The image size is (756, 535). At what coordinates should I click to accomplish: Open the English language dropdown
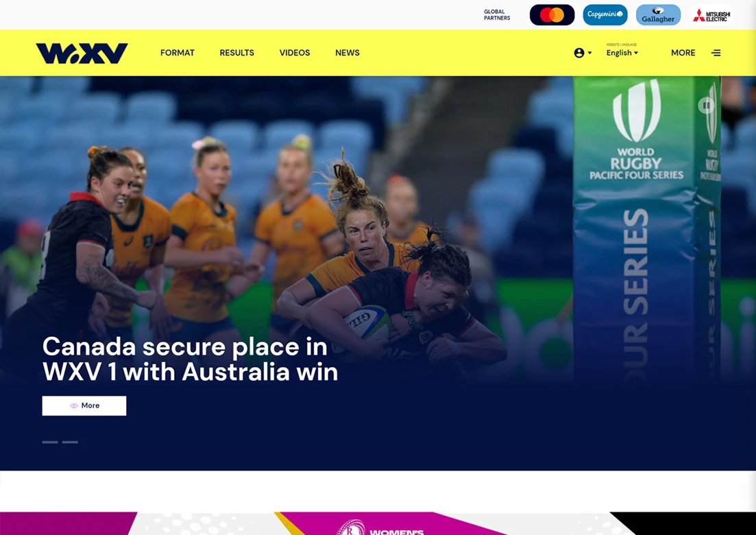622,53
